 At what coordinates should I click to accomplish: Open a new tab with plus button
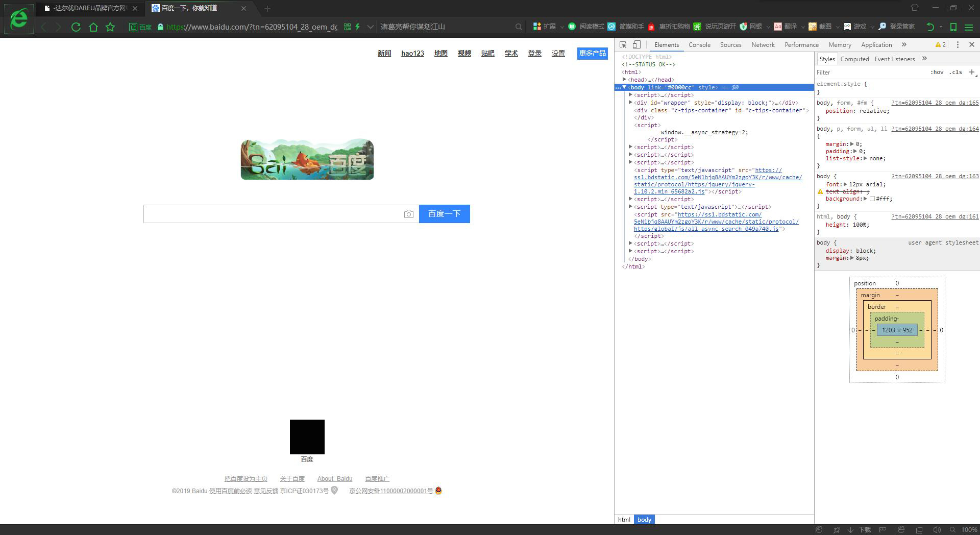click(267, 8)
